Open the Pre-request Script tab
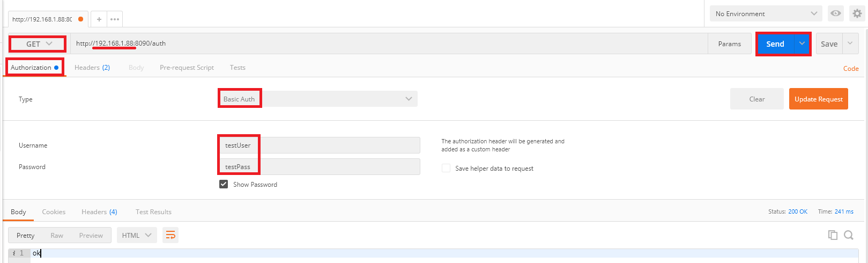Image resolution: width=868 pixels, height=263 pixels. [x=187, y=68]
